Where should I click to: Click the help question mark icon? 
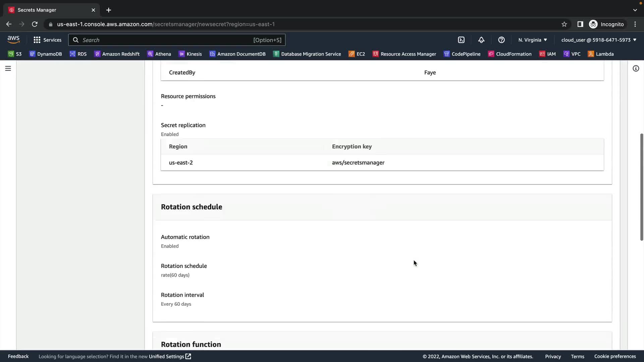(x=501, y=40)
